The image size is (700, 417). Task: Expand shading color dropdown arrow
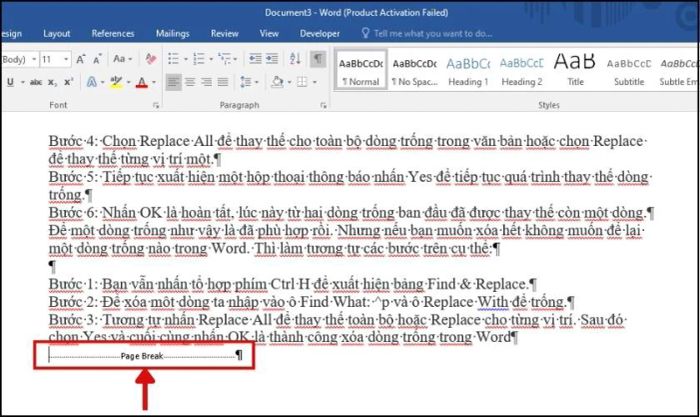click(289, 83)
